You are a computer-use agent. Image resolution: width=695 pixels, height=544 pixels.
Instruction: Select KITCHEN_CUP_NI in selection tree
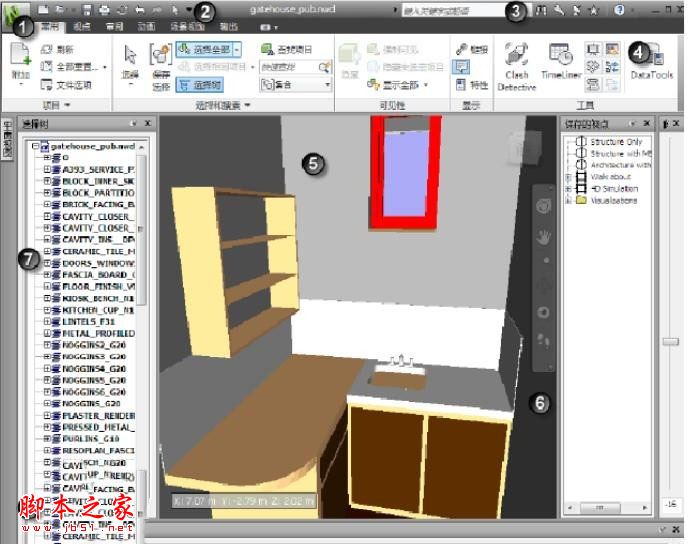point(98,310)
